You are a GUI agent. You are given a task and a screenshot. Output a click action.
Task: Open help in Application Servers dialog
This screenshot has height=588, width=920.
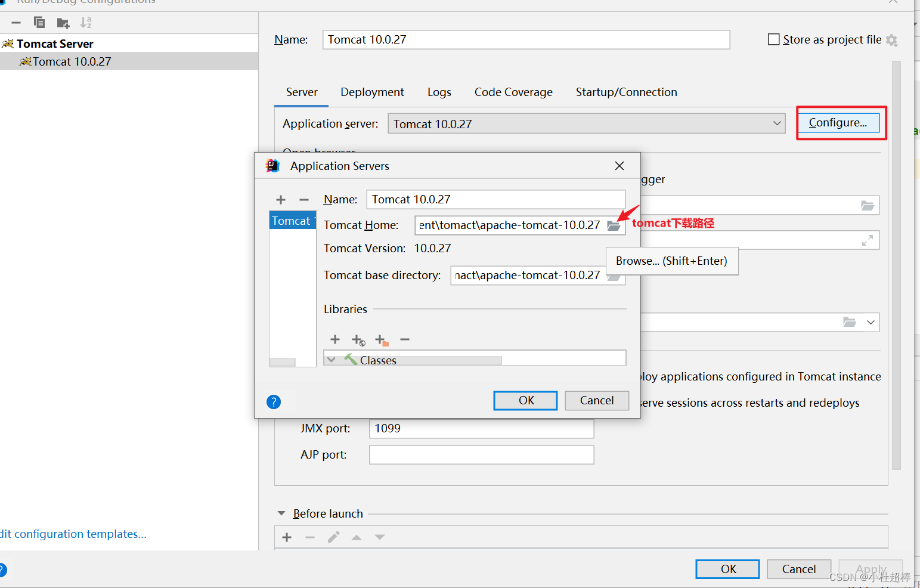coord(274,402)
